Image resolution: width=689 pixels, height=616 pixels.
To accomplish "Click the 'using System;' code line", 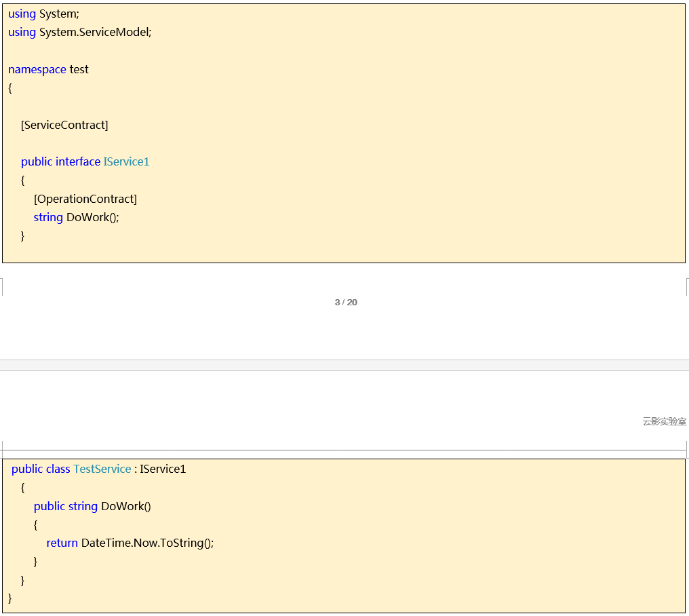I will [x=43, y=14].
